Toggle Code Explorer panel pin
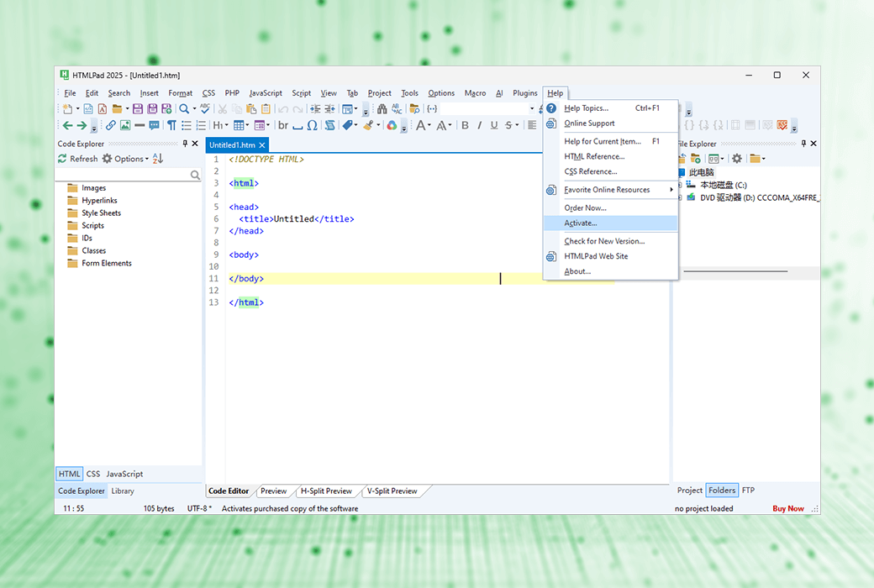This screenshot has height=588, width=874. click(185, 144)
